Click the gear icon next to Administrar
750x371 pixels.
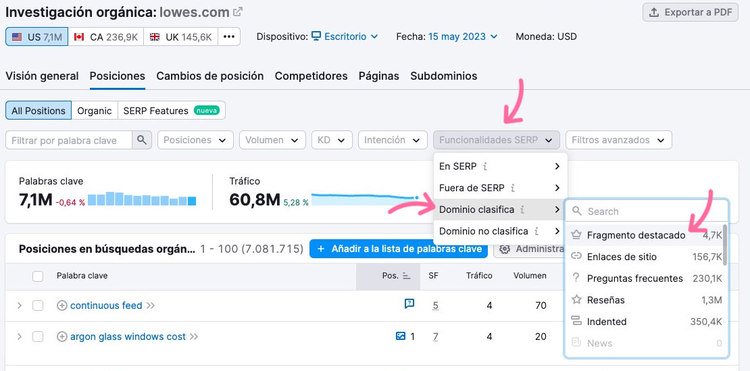(505, 249)
